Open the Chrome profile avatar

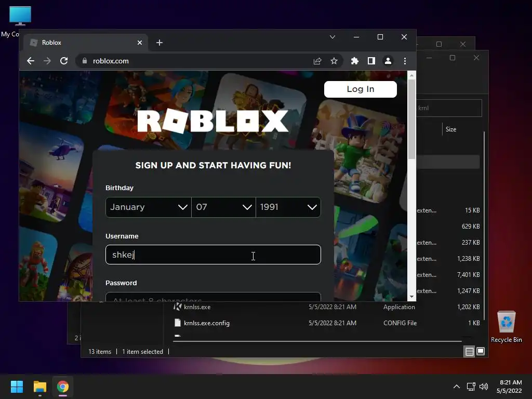tap(388, 61)
